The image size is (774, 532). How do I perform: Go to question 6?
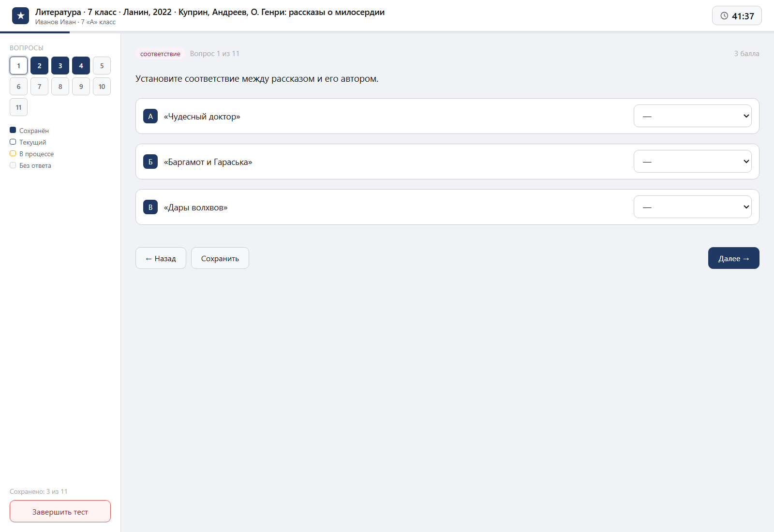click(18, 87)
